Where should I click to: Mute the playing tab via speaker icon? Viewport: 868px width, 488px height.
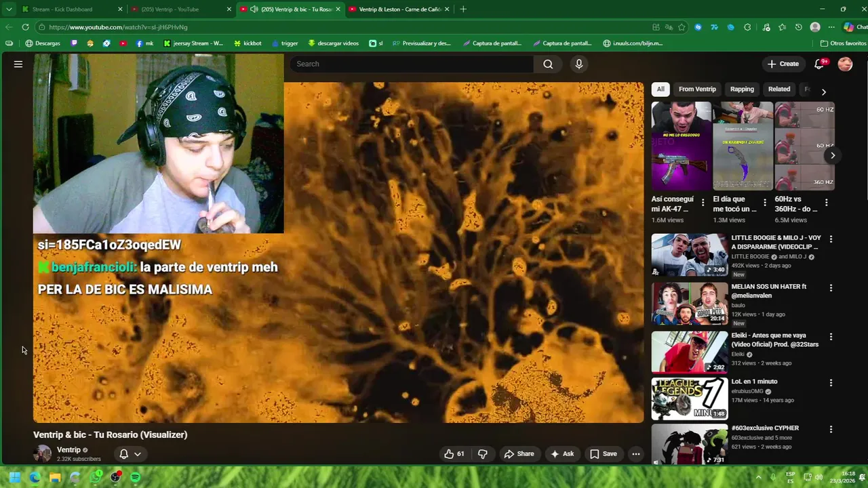tap(254, 9)
